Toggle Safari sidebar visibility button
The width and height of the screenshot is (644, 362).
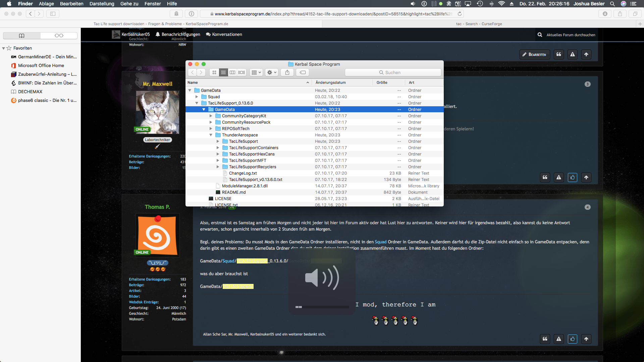(53, 14)
